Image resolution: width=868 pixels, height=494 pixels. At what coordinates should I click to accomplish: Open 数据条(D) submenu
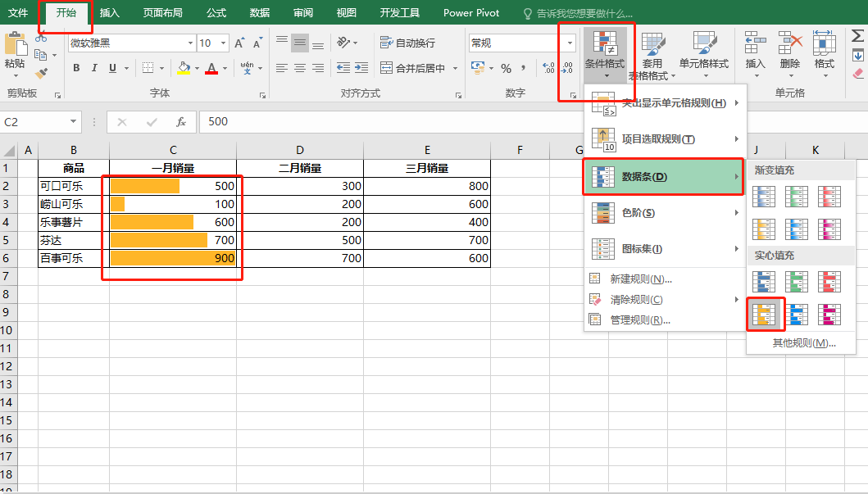point(664,177)
